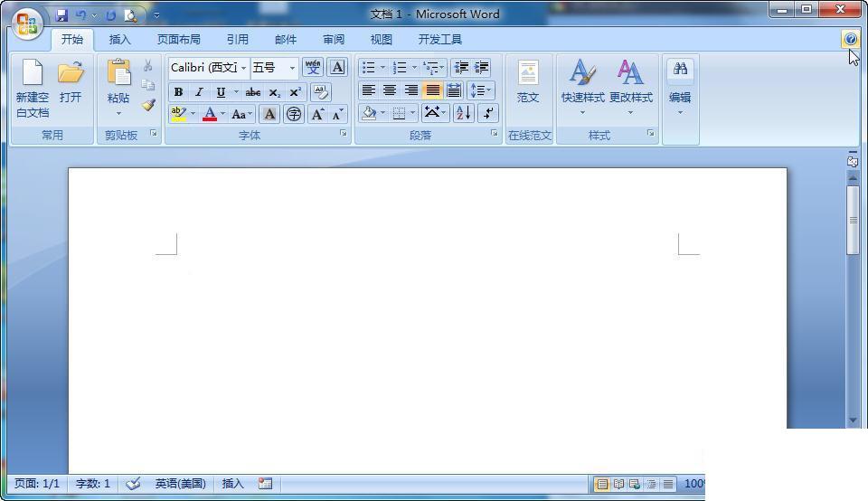Screen dimensions: 868x501
Task: Click 英语(美国) language in status bar
Action: click(181, 484)
